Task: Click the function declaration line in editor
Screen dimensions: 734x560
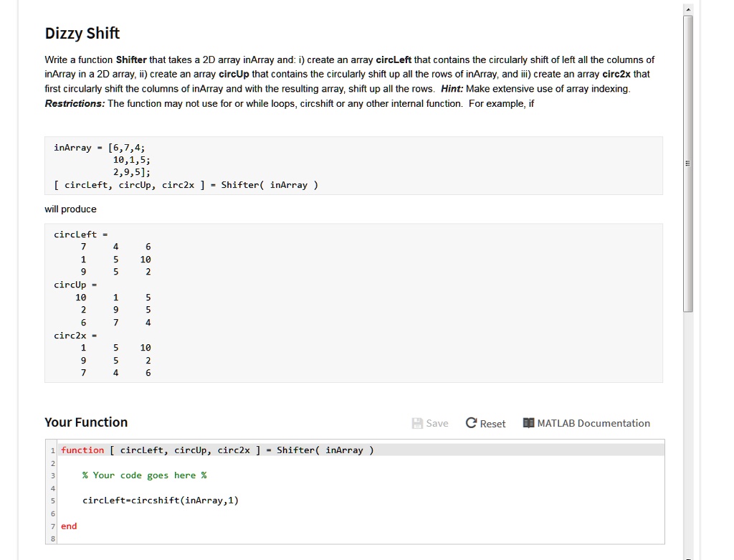Action: coord(361,450)
